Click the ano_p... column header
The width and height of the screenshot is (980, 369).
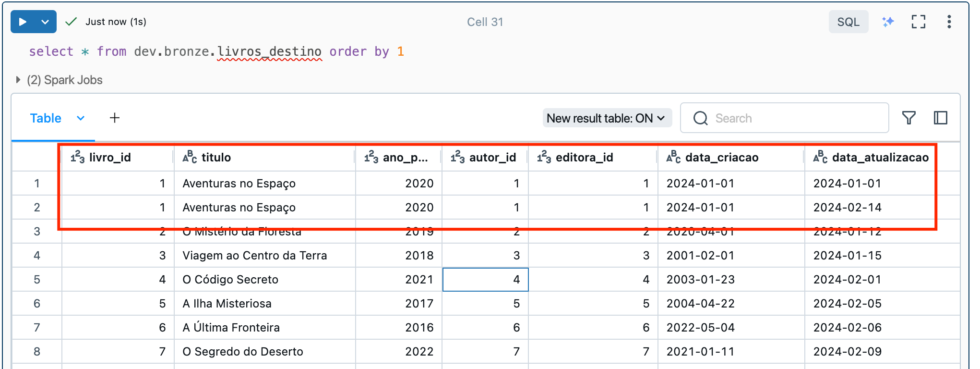(x=398, y=157)
